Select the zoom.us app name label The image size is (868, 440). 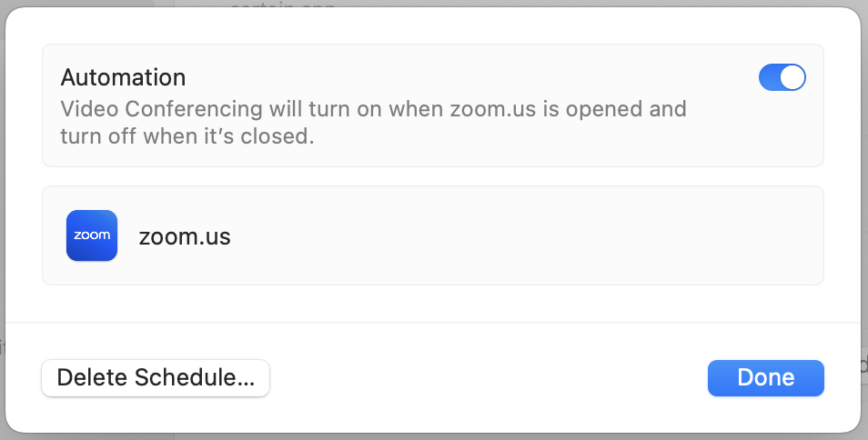[x=185, y=236]
